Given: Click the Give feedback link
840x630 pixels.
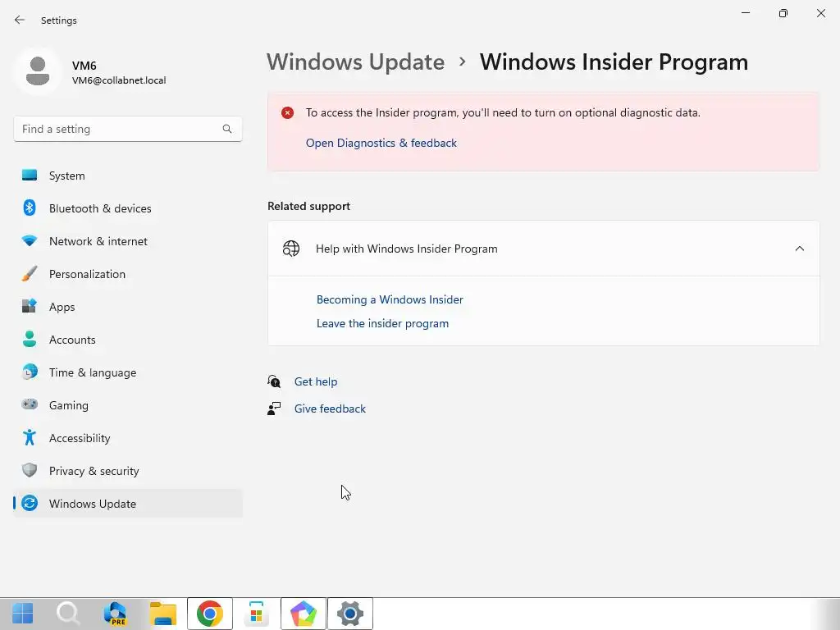Looking at the screenshot, I should click(330, 409).
